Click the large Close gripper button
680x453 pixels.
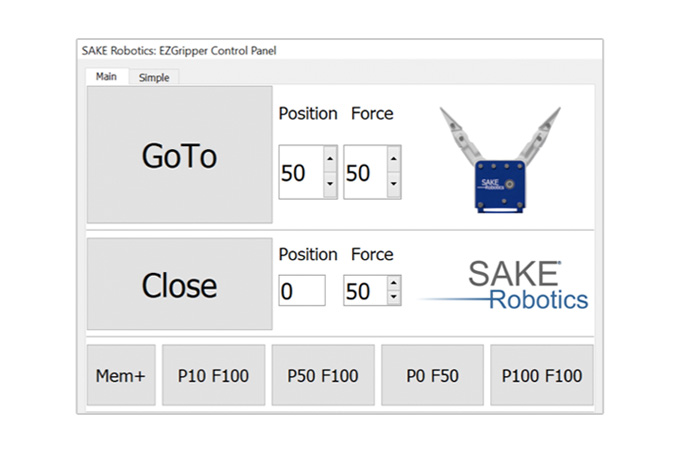(x=180, y=284)
